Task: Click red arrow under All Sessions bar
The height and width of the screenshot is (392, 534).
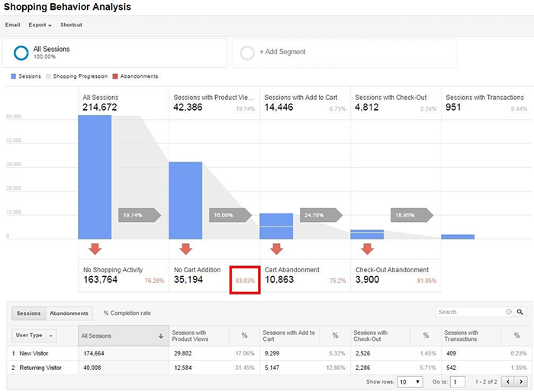Action: tap(95, 249)
